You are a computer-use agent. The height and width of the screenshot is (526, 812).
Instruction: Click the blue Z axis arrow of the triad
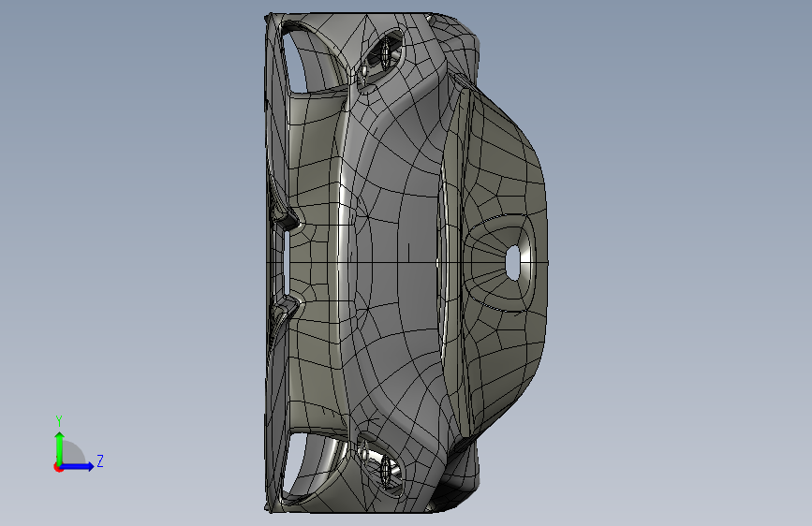[78, 466]
